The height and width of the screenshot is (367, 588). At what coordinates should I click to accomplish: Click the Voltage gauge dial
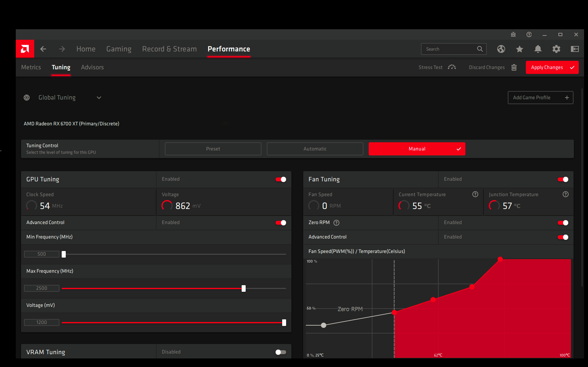point(167,206)
